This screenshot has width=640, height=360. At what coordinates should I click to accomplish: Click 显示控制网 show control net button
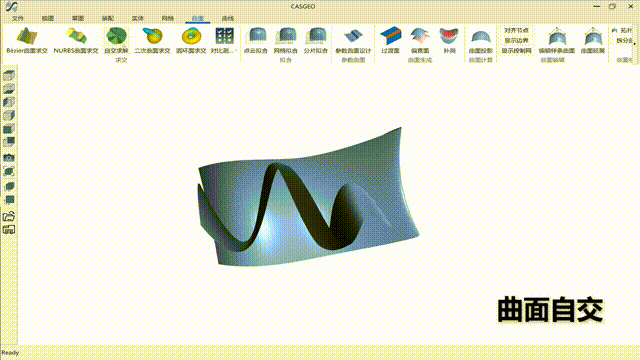[516, 51]
